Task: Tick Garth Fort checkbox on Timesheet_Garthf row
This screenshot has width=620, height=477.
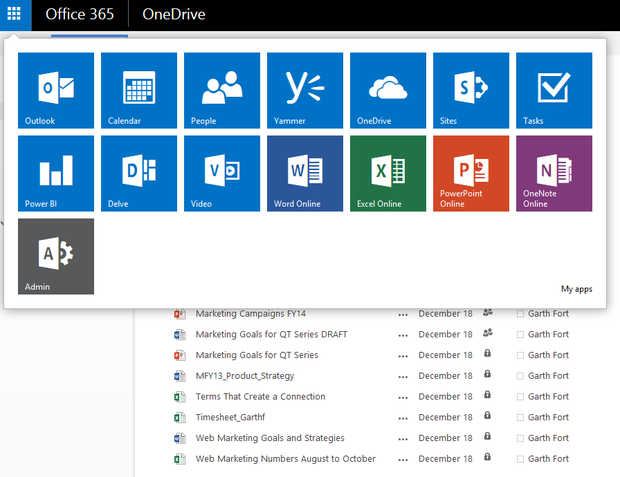Action: click(x=520, y=418)
